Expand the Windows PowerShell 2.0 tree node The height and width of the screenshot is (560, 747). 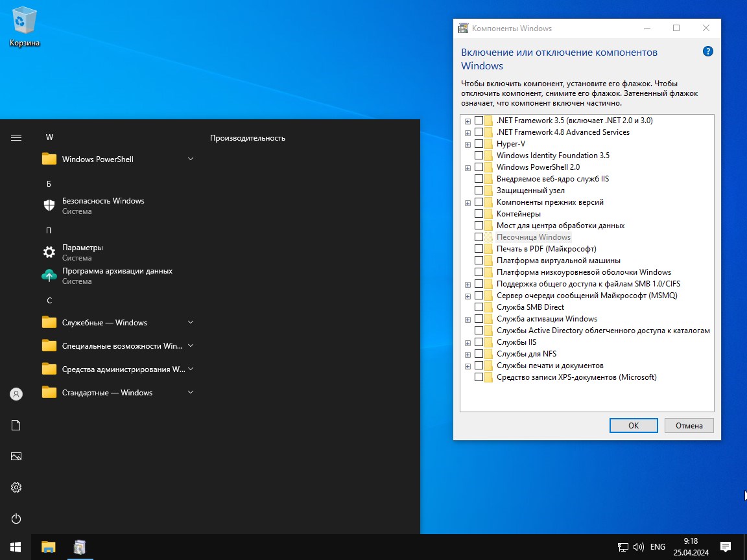(468, 168)
